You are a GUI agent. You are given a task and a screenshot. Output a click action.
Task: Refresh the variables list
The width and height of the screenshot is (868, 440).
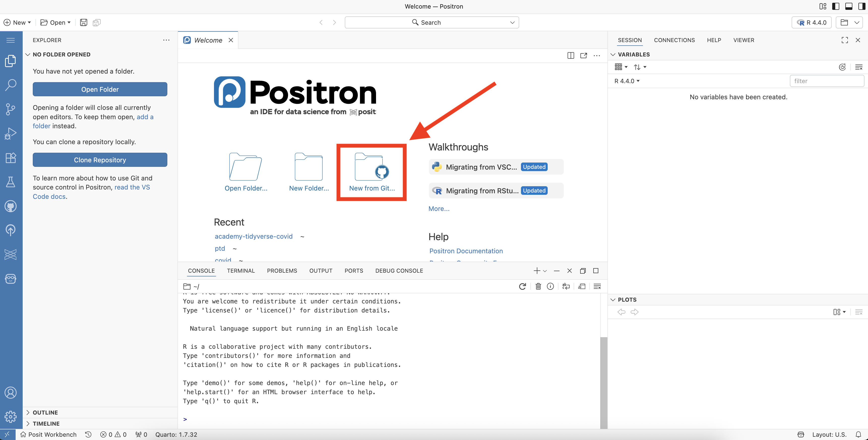pyautogui.click(x=842, y=67)
